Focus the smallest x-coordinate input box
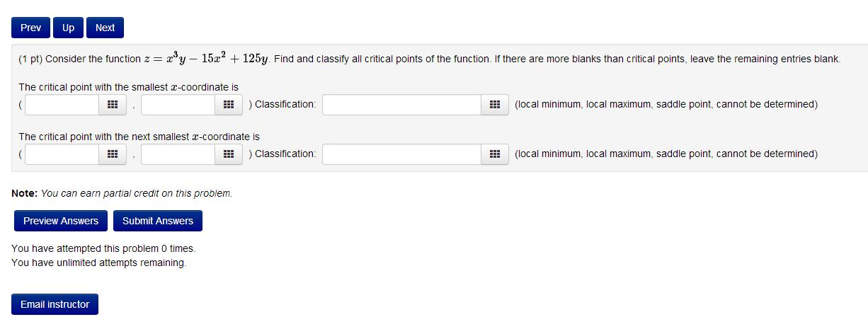Image resolution: width=868 pixels, height=334 pixels. [x=62, y=105]
